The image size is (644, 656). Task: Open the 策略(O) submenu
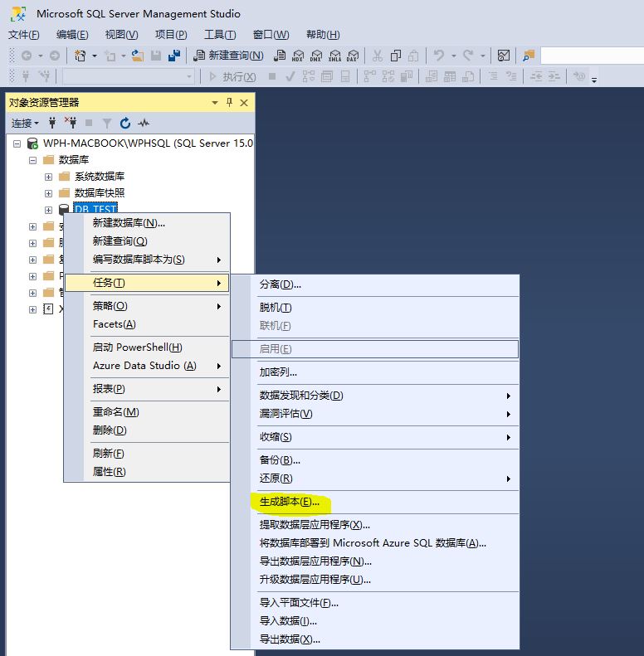[x=148, y=306]
